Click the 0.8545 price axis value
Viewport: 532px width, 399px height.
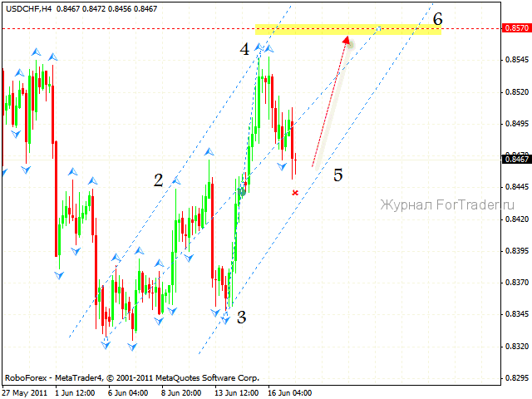pyautogui.click(x=517, y=60)
